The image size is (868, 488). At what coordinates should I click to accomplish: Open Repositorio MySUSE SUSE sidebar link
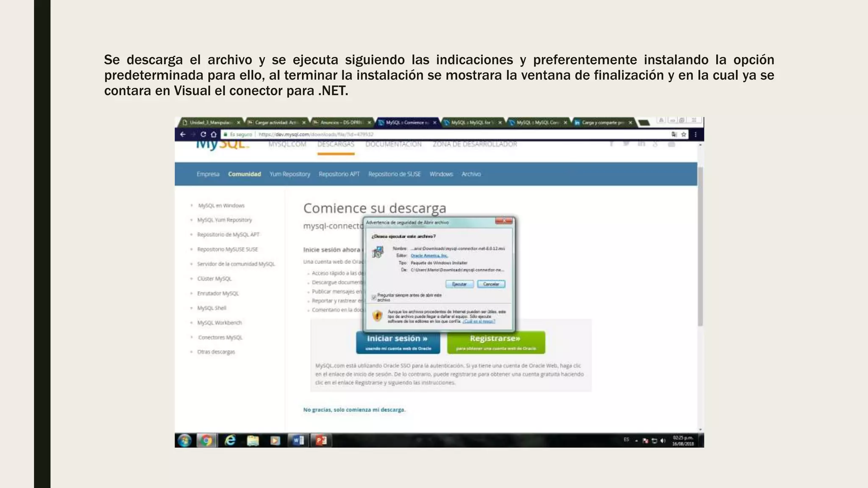[228, 250]
